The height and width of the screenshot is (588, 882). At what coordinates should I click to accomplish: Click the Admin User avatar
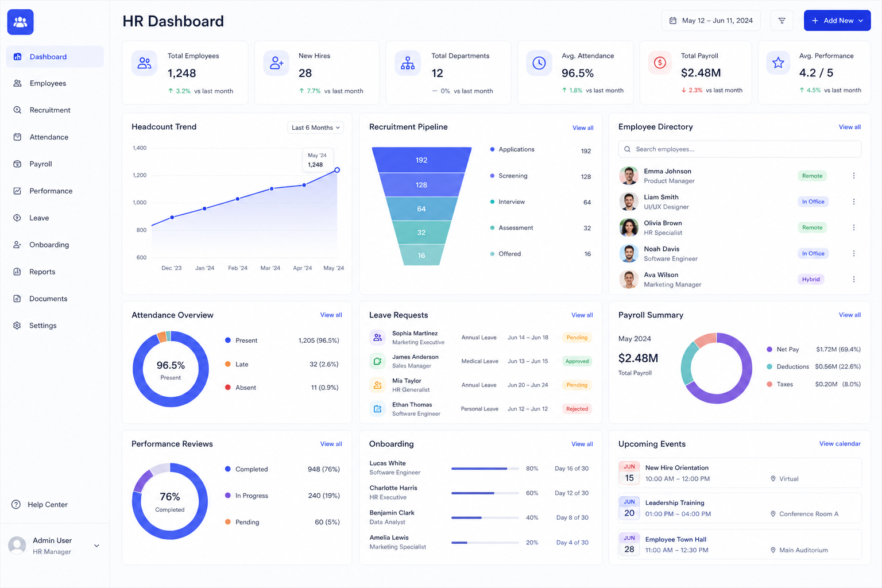point(17,546)
